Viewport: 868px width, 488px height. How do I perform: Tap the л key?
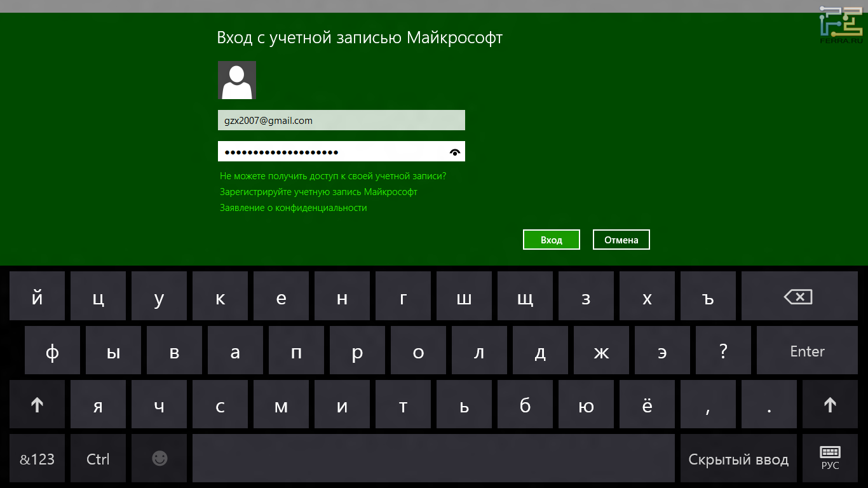pyautogui.click(x=479, y=351)
